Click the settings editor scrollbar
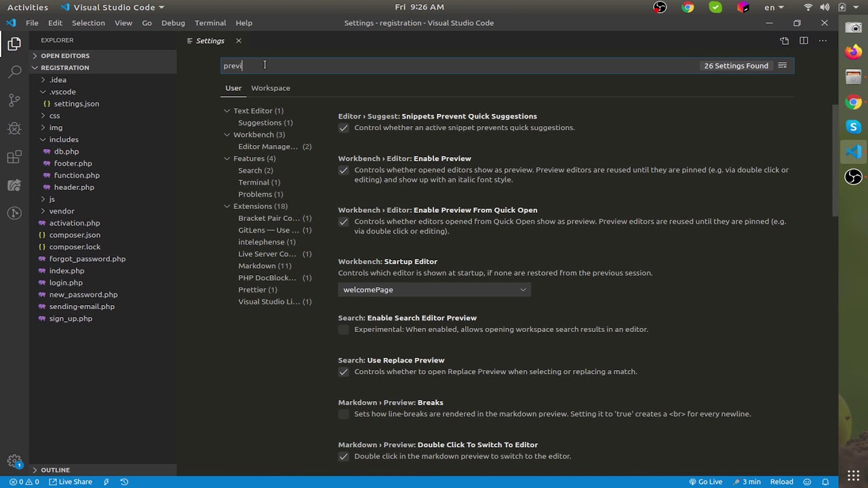This screenshot has height=488, width=868. [x=835, y=161]
